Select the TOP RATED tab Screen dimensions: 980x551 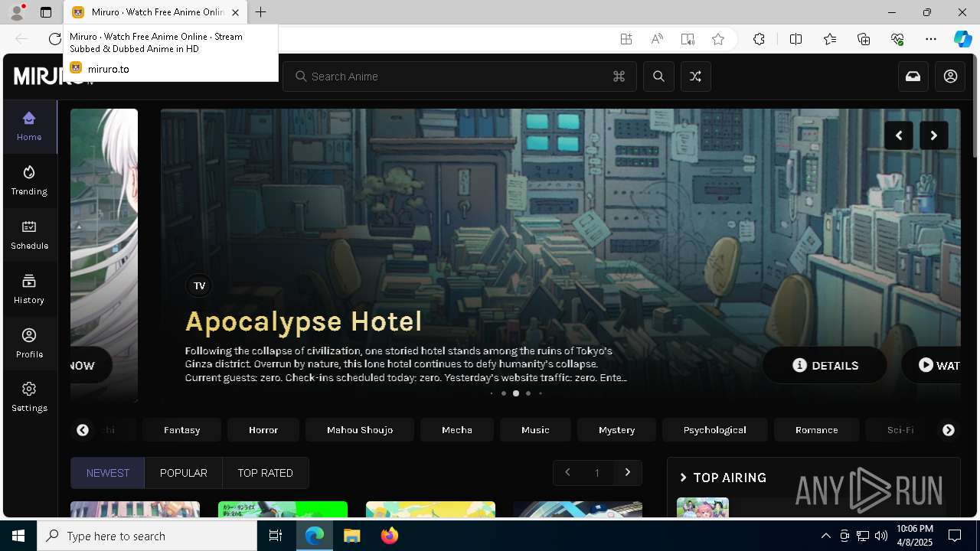tap(266, 473)
